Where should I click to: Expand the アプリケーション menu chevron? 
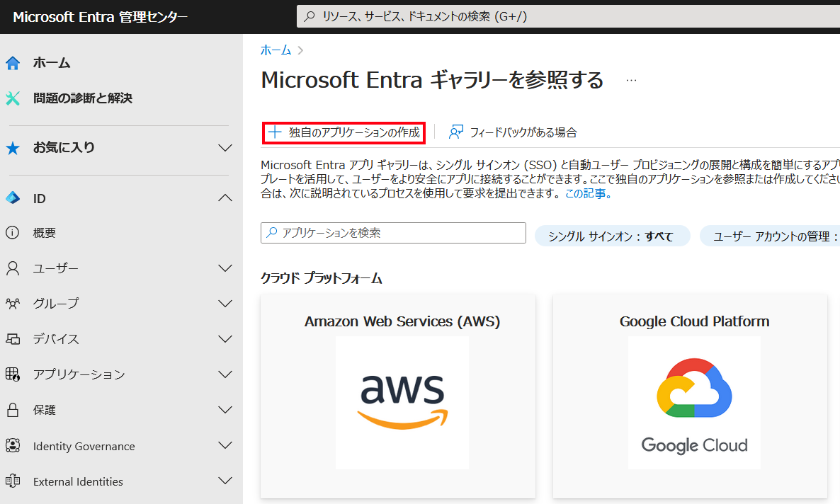click(x=225, y=374)
